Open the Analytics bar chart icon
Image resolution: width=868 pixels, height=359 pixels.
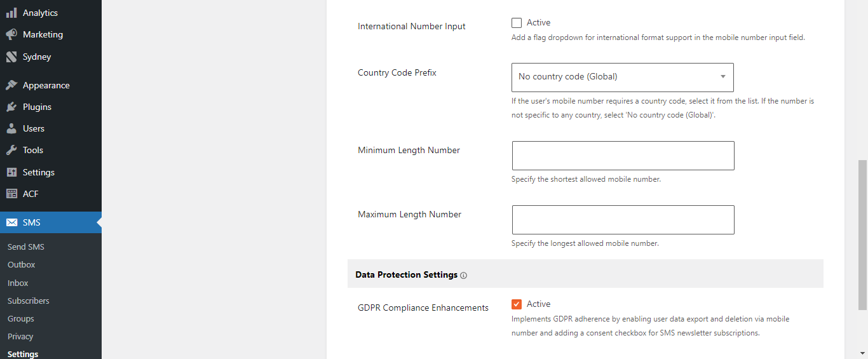pyautogui.click(x=11, y=13)
